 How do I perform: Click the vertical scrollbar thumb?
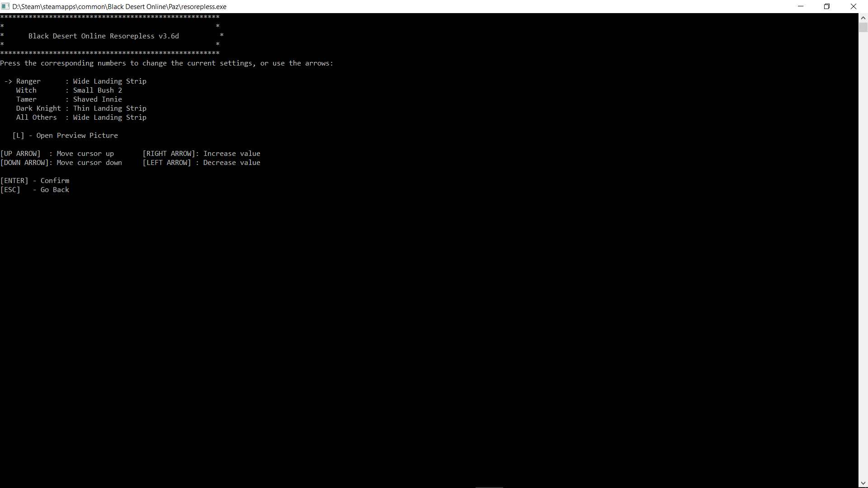click(863, 28)
